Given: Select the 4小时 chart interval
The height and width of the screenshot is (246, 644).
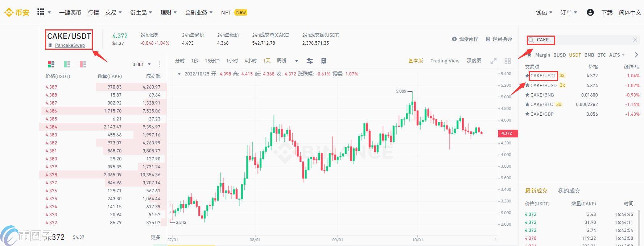Looking at the screenshot, I should (251, 61).
